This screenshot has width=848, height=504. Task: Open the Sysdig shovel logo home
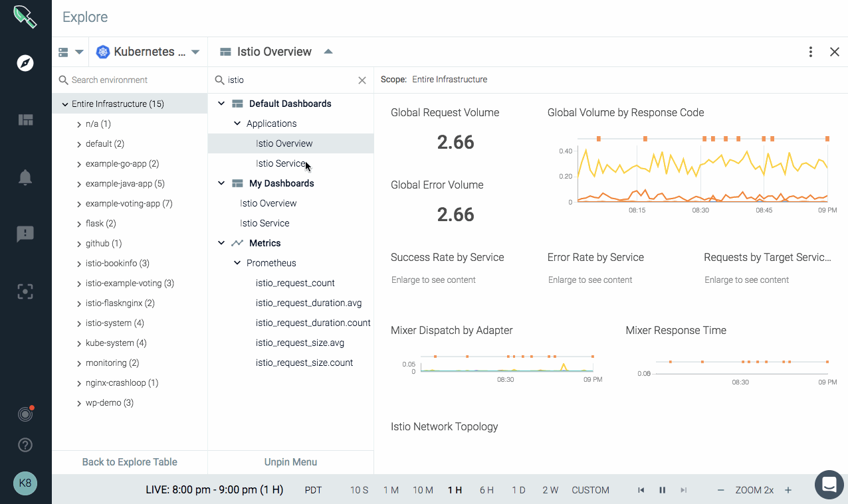click(25, 17)
